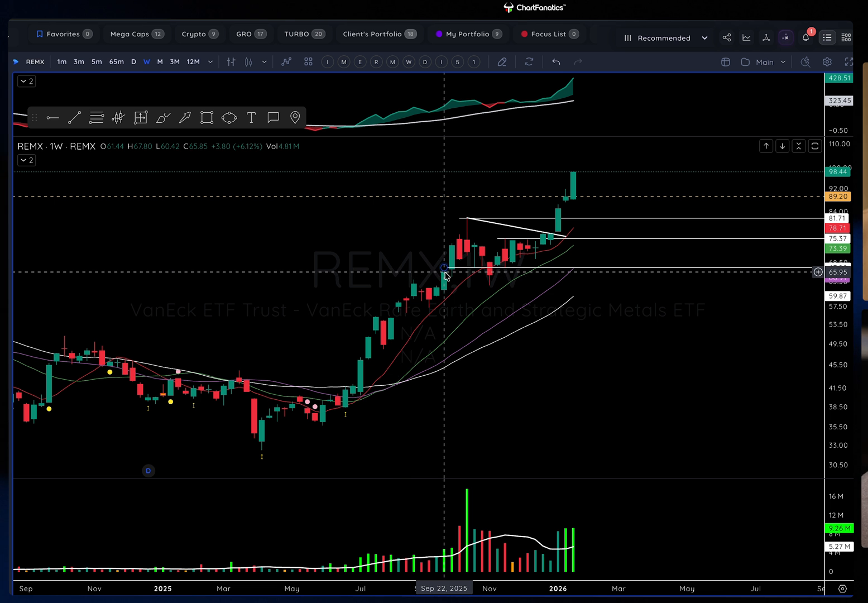This screenshot has height=603, width=868.
Task: Toggle the circled W indicator
Action: (409, 62)
